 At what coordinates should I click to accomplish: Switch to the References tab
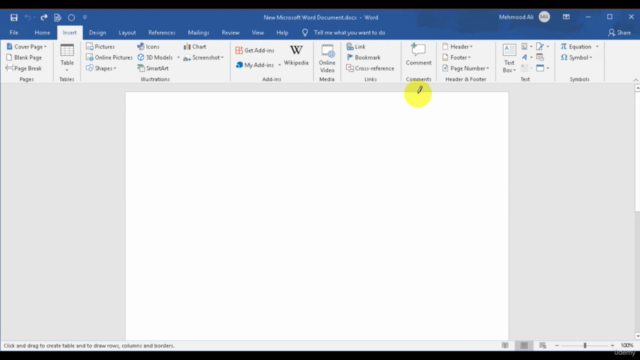click(x=162, y=33)
